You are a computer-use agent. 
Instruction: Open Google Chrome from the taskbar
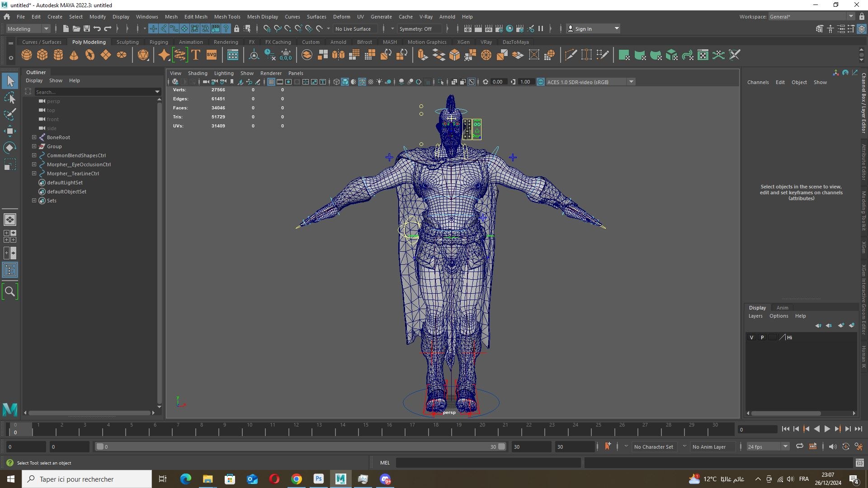(297, 479)
